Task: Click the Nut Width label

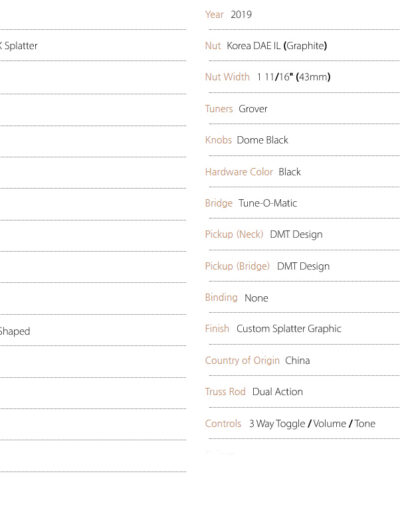Action: [x=227, y=77]
